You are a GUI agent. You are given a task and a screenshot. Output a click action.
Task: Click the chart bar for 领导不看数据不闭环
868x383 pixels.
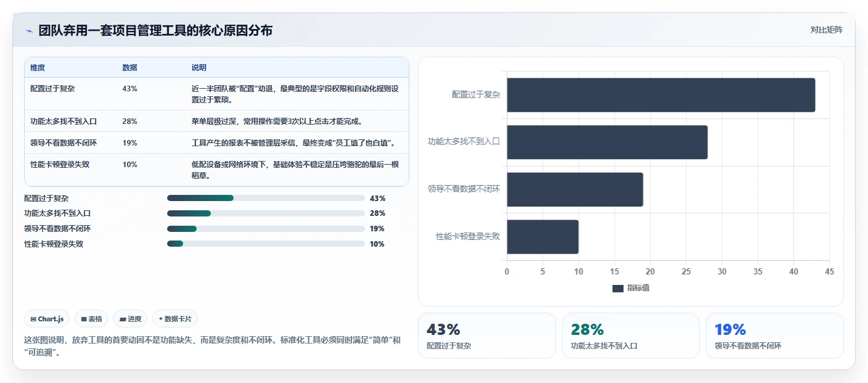[575, 189]
